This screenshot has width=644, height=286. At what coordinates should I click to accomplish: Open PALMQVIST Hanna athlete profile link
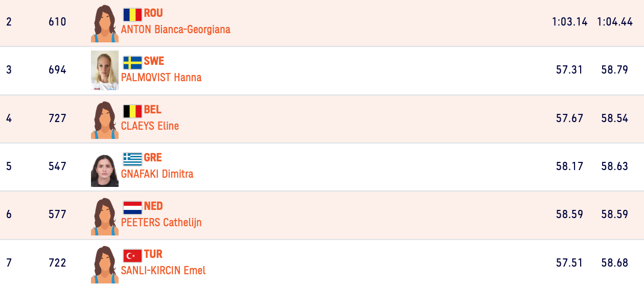click(161, 78)
